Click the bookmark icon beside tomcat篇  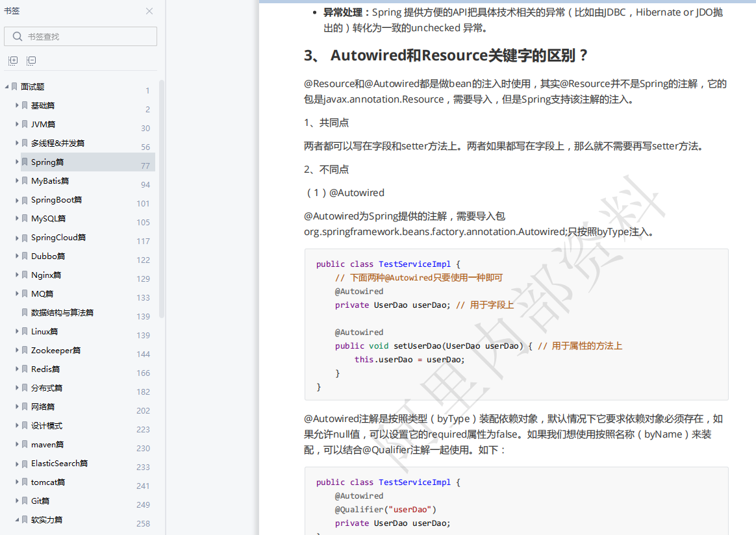click(x=25, y=482)
